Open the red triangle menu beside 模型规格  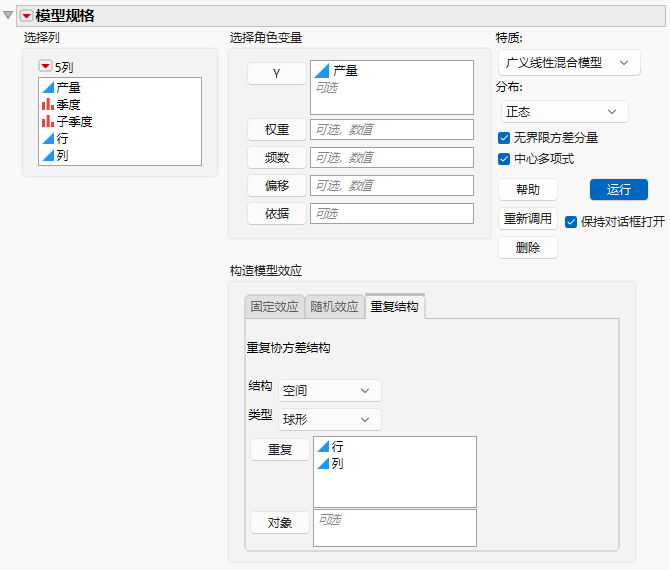(x=26, y=16)
